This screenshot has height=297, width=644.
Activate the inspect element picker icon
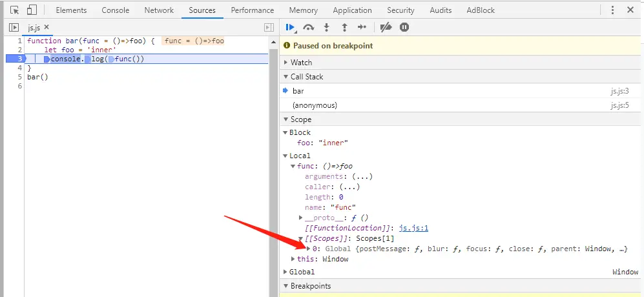click(x=14, y=10)
